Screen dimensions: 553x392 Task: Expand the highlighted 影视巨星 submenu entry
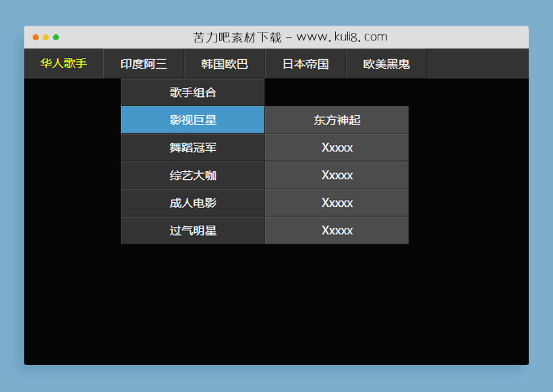point(193,120)
